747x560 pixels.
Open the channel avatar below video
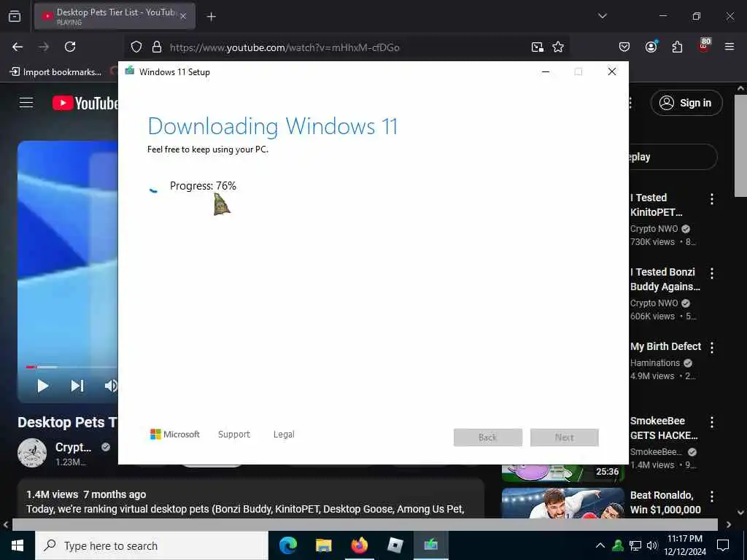pos(32,453)
